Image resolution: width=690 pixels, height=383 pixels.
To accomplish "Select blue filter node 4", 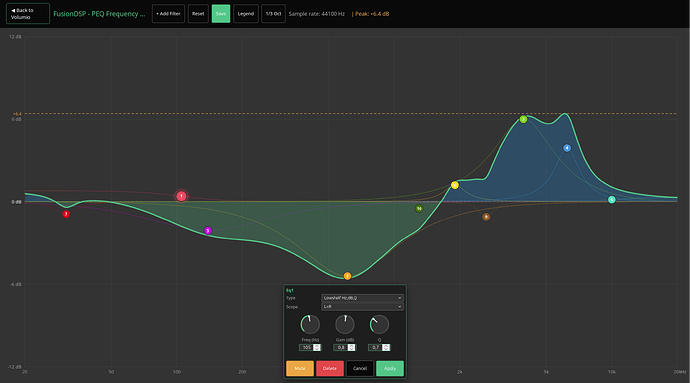I will pyautogui.click(x=567, y=148).
